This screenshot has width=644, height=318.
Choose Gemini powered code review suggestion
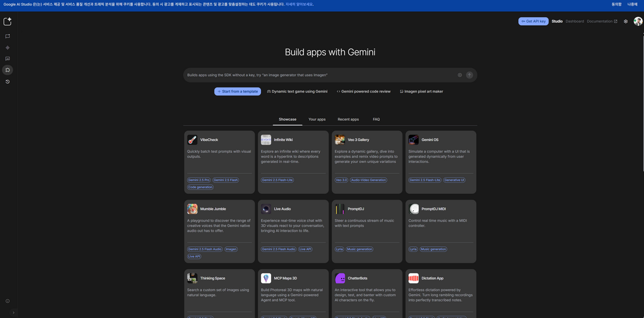coord(364,91)
